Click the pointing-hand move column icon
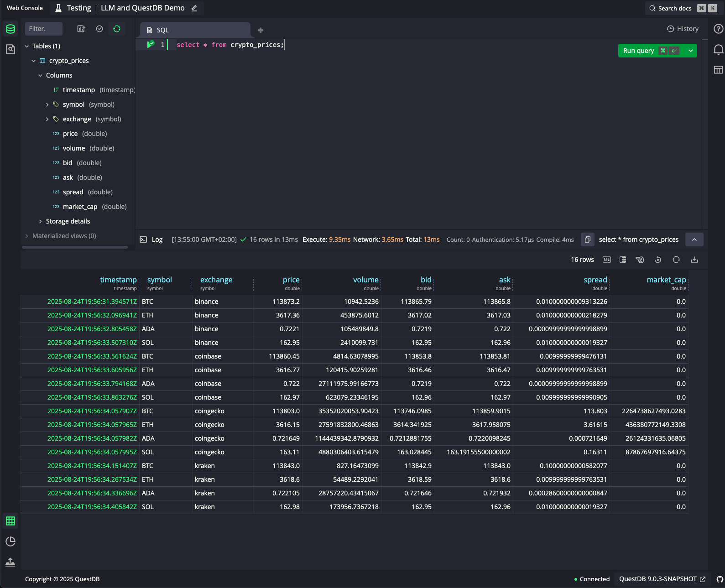 coord(640,260)
